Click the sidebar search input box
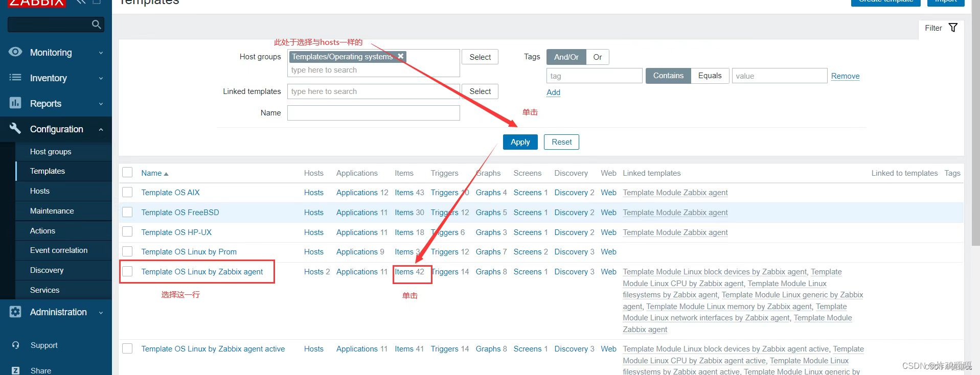 (56, 25)
